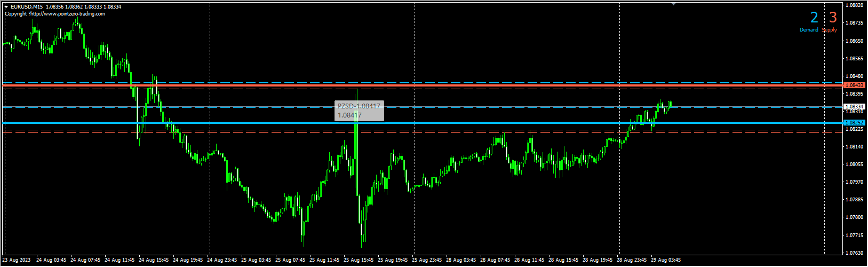This screenshot has height=267, width=868.
Task: Click the red supply count number 3
Action: 833,18
